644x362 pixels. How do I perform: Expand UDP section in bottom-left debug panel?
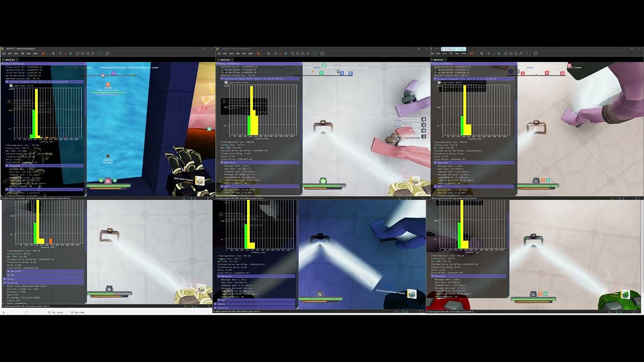pyautogui.click(x=45, y=275)
